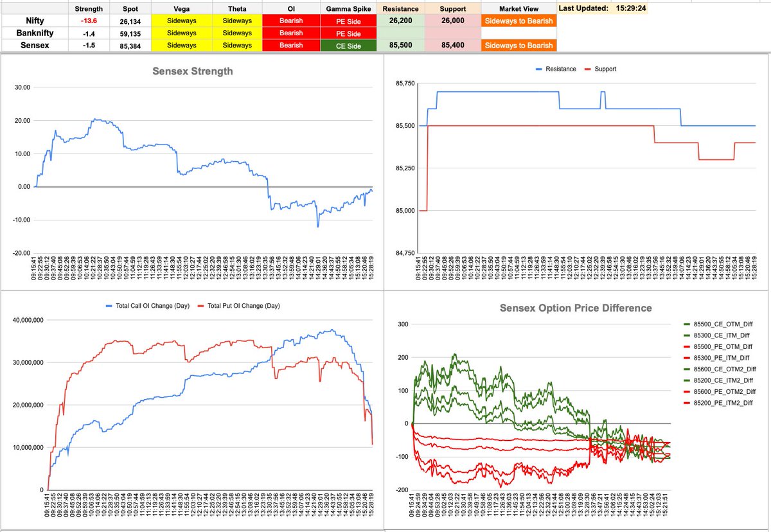Select the Market View header cell
Image resolution: width=771 pixels, height=532 pixels.
(x=518, y=9)
